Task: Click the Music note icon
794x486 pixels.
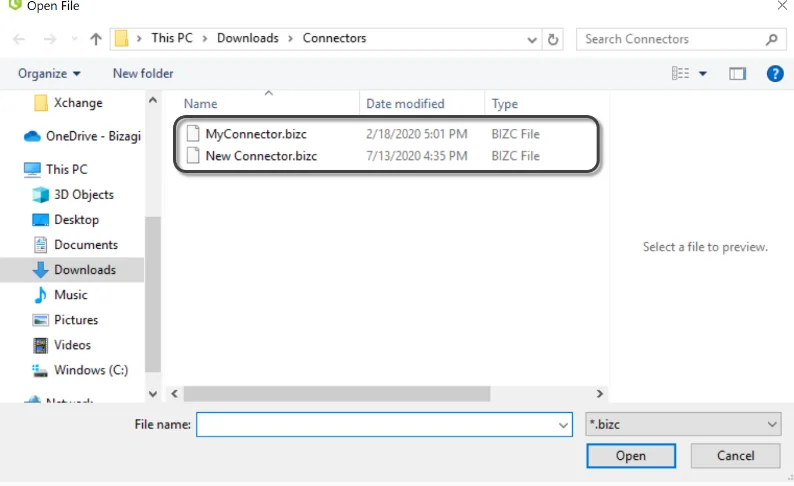Action: (x=40, y=295)
